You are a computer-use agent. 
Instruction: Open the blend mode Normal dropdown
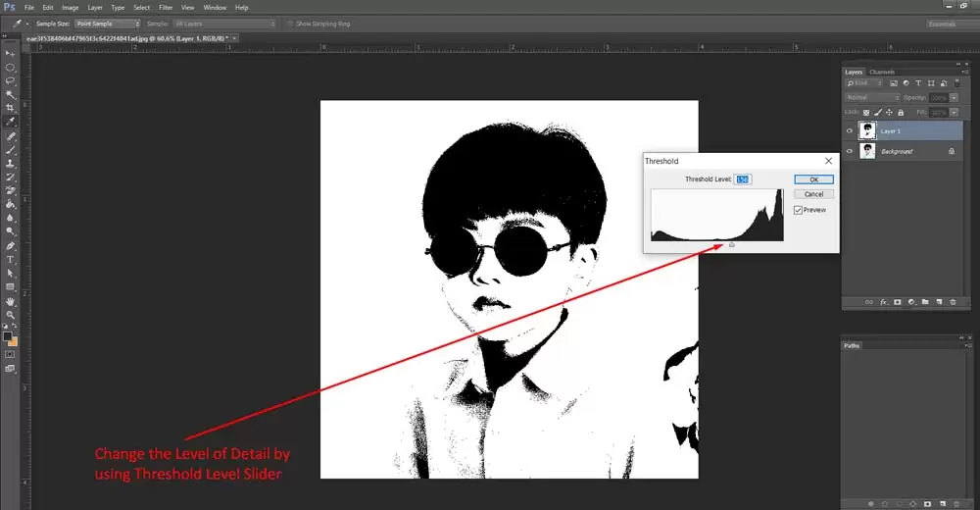(x=872, y=98)
